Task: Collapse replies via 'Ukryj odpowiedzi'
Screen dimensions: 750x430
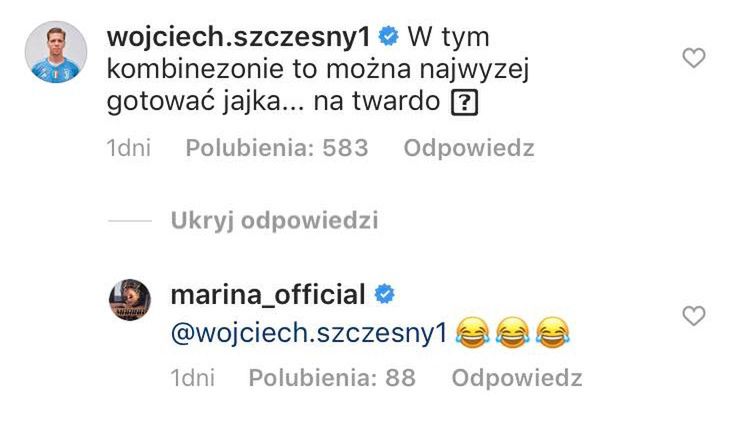Action: coord(274,220)
